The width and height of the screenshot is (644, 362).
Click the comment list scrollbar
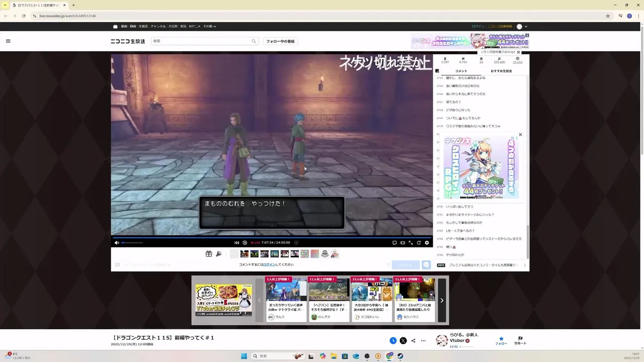coord(528,241)
